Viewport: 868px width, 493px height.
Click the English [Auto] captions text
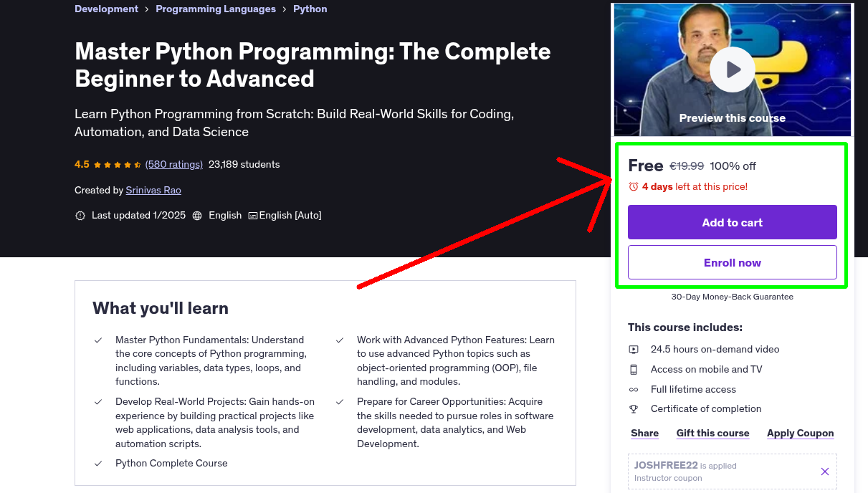[290, 216]
